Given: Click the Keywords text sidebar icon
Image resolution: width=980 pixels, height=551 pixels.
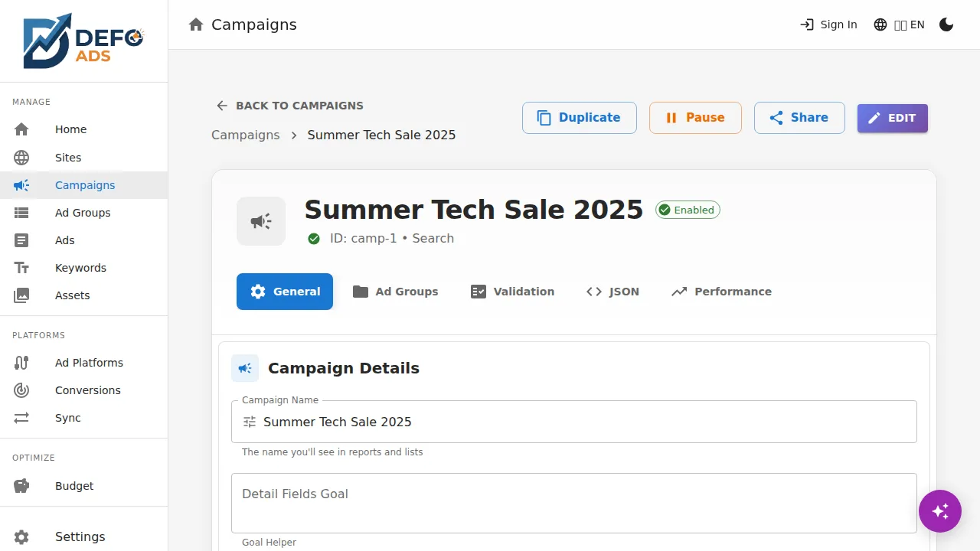Looking at the screenshot, I should point(21,268).
